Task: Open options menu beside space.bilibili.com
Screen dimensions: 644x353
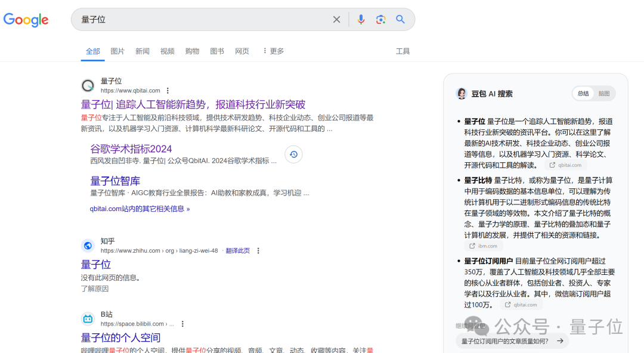Action: point(182,324)
